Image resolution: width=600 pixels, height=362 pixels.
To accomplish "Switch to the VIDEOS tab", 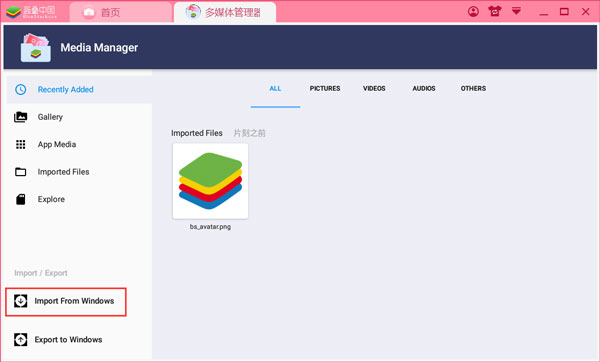I will pyautogui.click(x=374, y=88).
